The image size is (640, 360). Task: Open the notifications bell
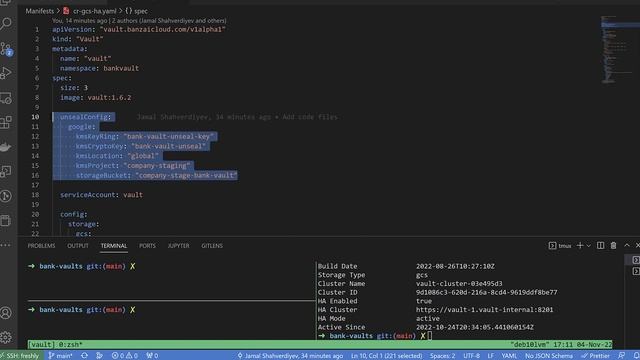point(636,356)
